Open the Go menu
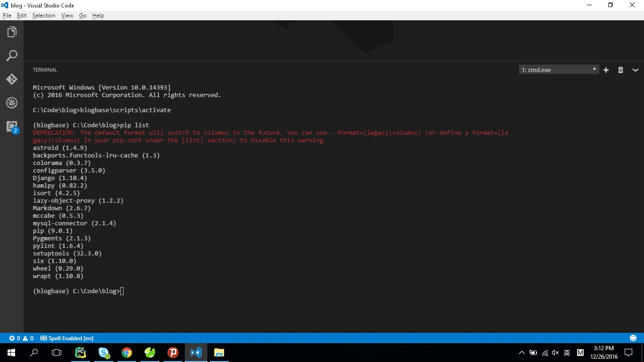Viewport: 644px width, 362px height. pos(83,15)
